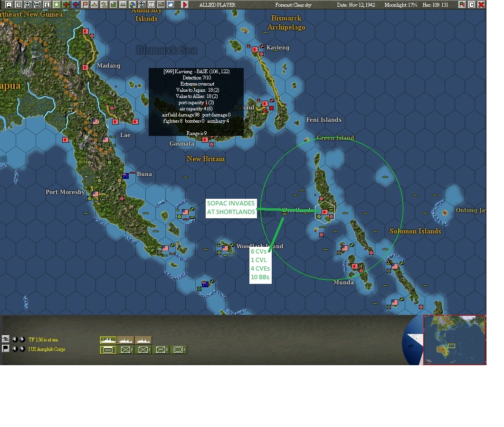Click the Japanese flag on the selected Shortlands hex
The height and width of the screenshot is (427, 504).
point(324,212)
